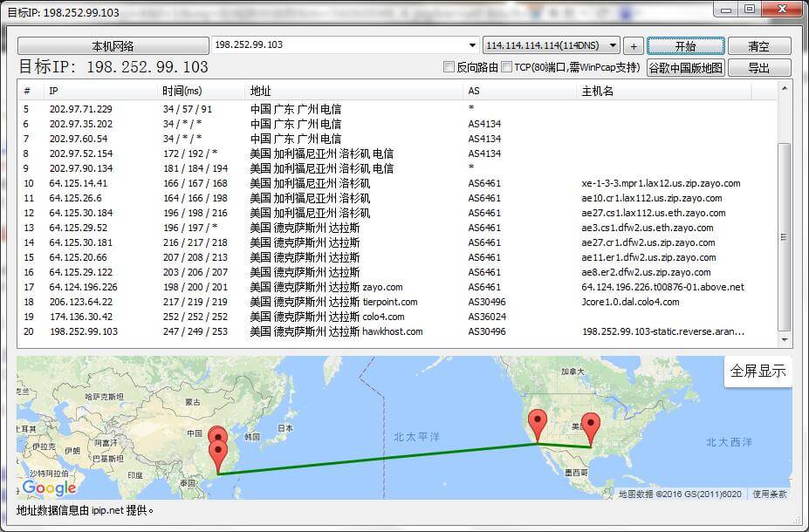Export results using the 导出 button

758,68
